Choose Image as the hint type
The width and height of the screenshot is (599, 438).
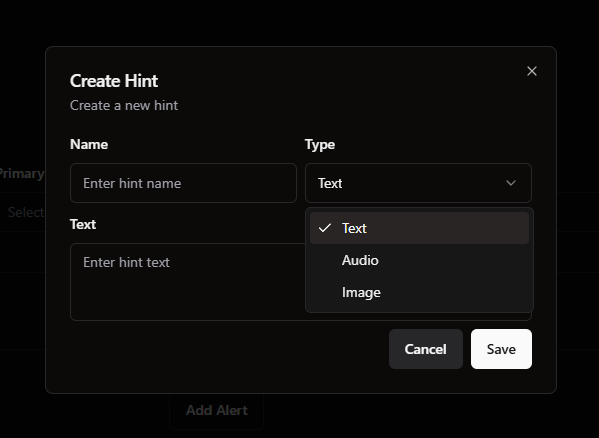[x=419, y=292]
